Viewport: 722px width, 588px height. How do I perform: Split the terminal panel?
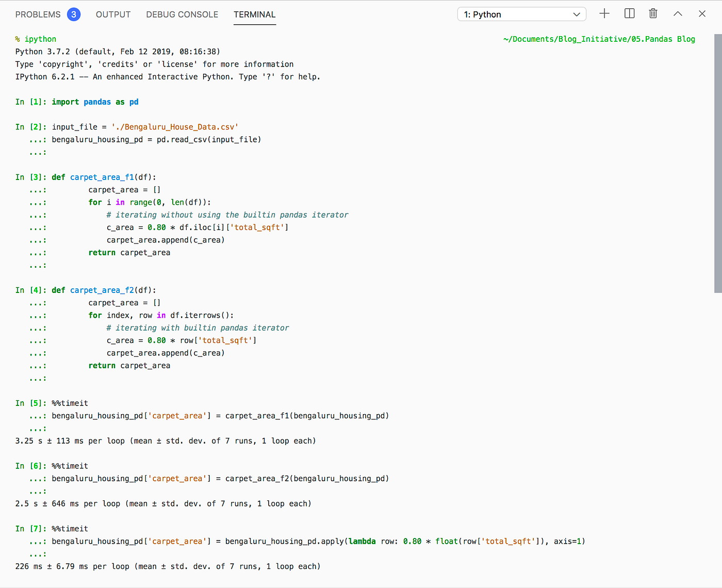click(x=629, y=14)
